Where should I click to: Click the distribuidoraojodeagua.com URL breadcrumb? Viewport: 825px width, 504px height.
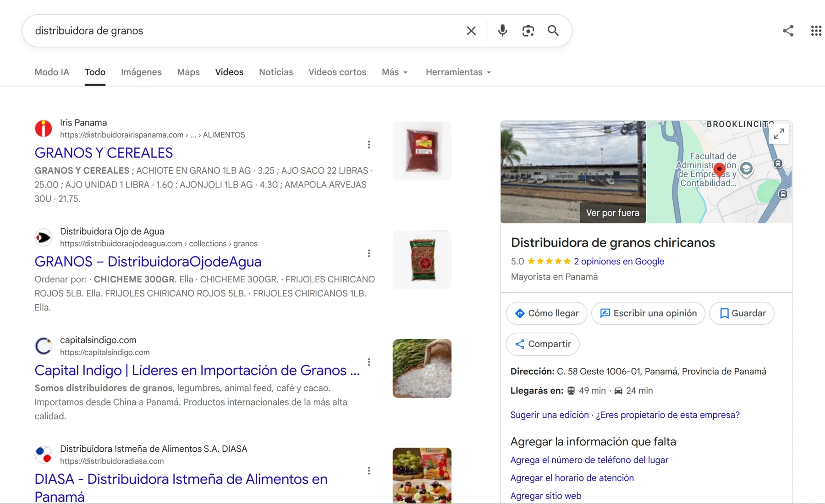tap(159, 243)
